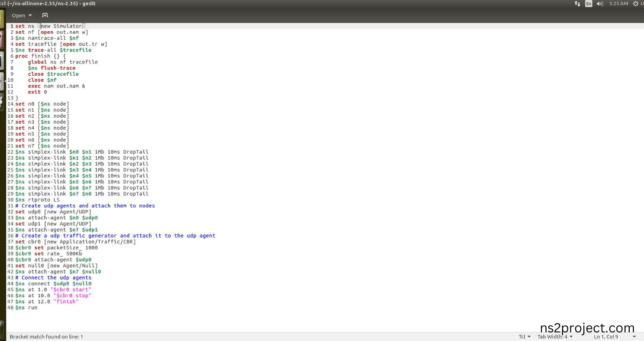This screenshot has width=644, height=341.
Task: Click line 'set null0 [new Agent/Null]'
Action: (x=56, y=266)
